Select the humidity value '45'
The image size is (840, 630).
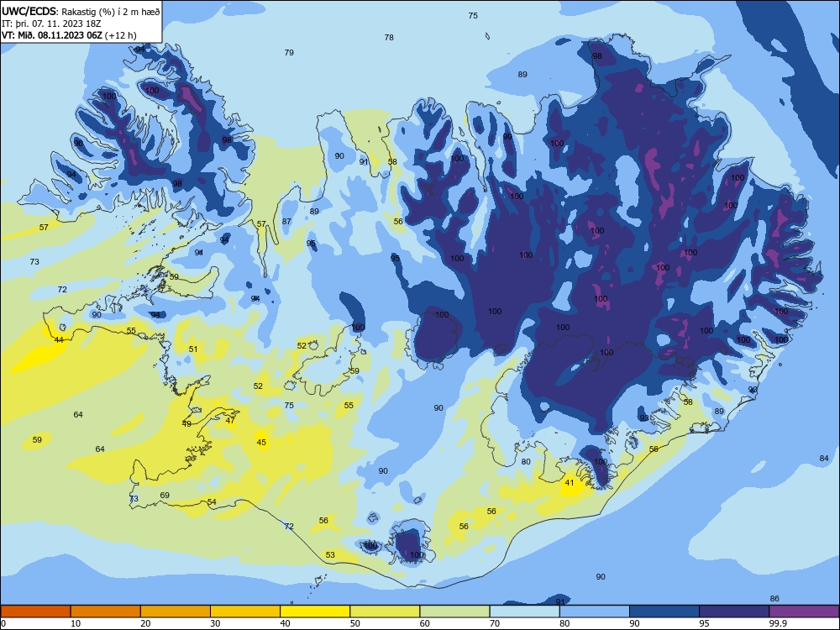coord(261,443)
